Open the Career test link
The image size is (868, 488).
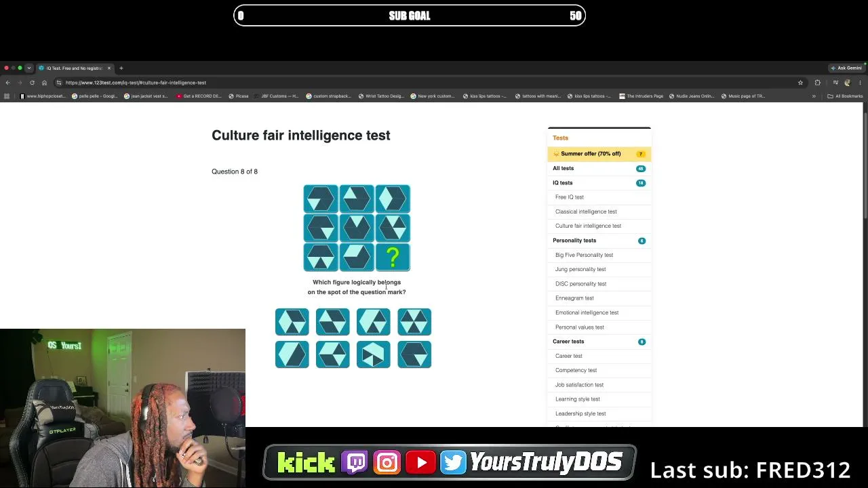click(569, 356)
